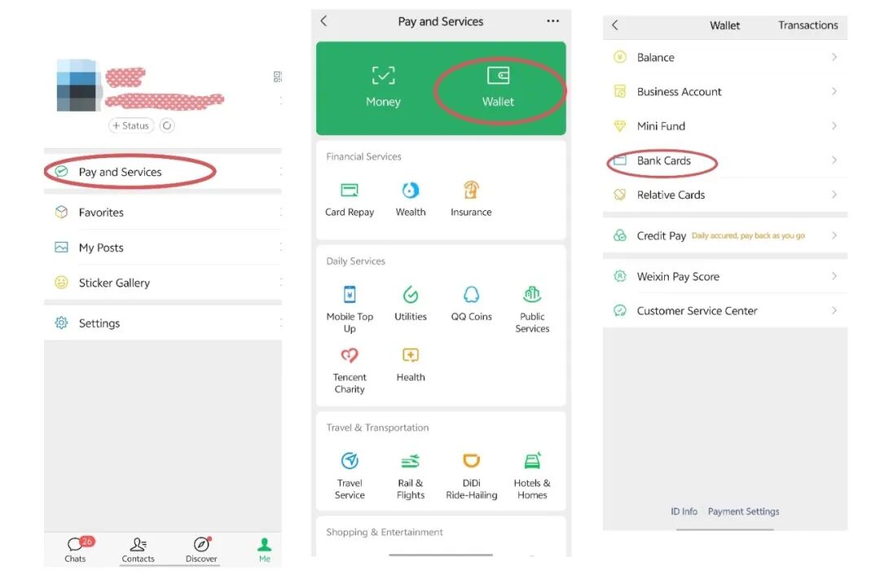The width and height of the screenshot is (880, 588).
Task: Expand the Bank Cards row chevron
Action: click(x=834, y=160)
